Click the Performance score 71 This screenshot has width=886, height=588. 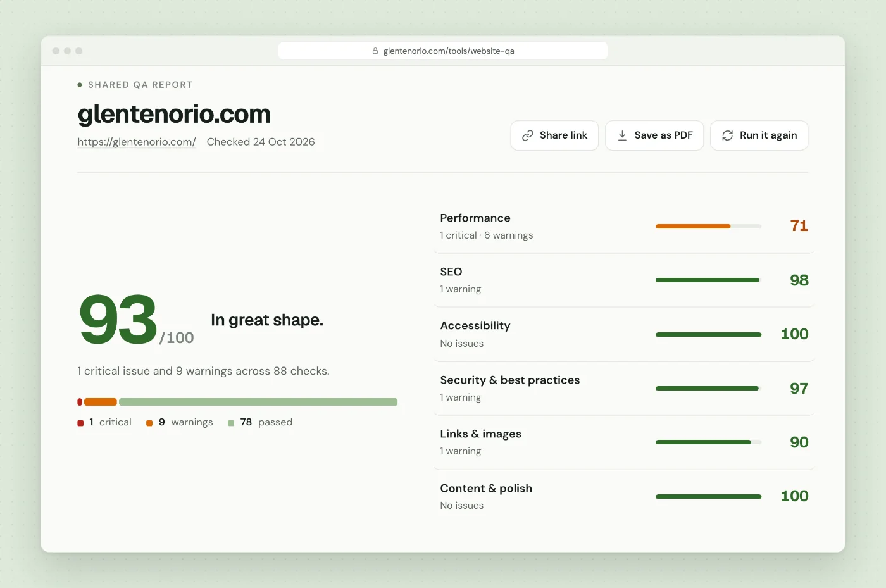point(799,226)
